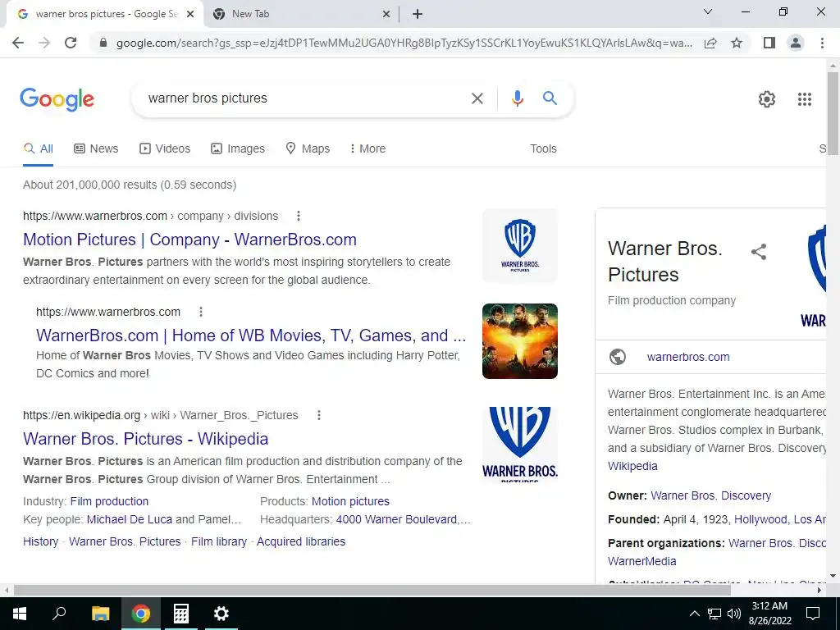
Task: Open the Acquired libraries sitelink
Action: point(301,541)
